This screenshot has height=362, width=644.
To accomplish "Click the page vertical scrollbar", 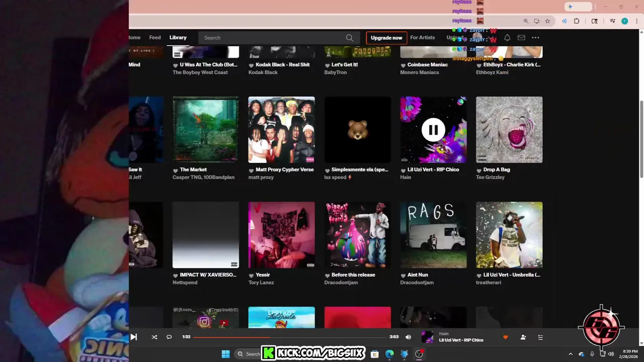I will [641, 138].
